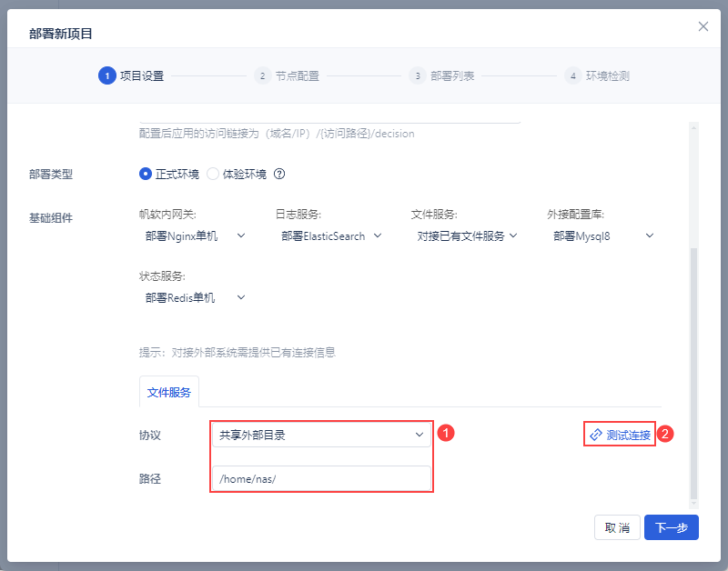
Task: Open the 状态服务 Redis dropdown
Action: click(195, 297)
